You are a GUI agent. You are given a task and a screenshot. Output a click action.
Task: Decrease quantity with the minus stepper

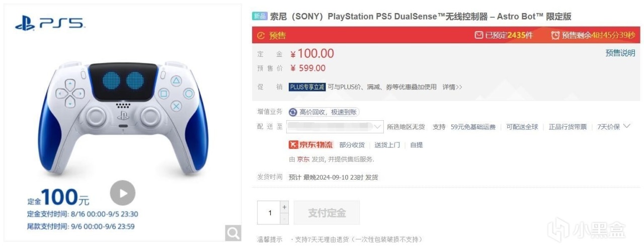(x=284, y=218)
